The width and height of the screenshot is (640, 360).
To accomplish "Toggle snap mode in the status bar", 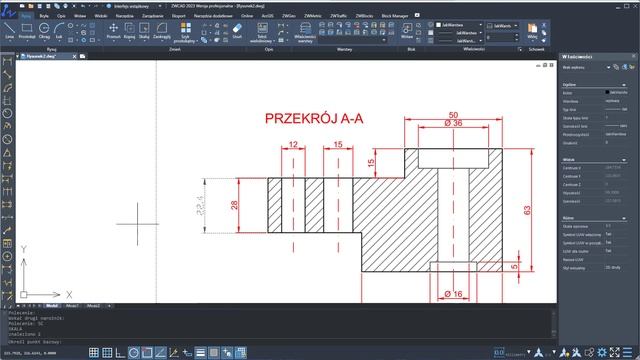I will (94, 353).
